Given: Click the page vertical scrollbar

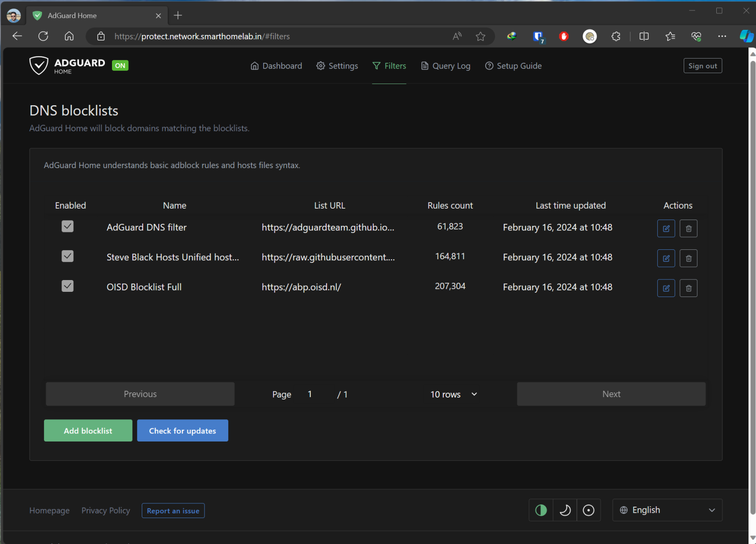Looking at the screenshot, I should click(x=753, y=288).
